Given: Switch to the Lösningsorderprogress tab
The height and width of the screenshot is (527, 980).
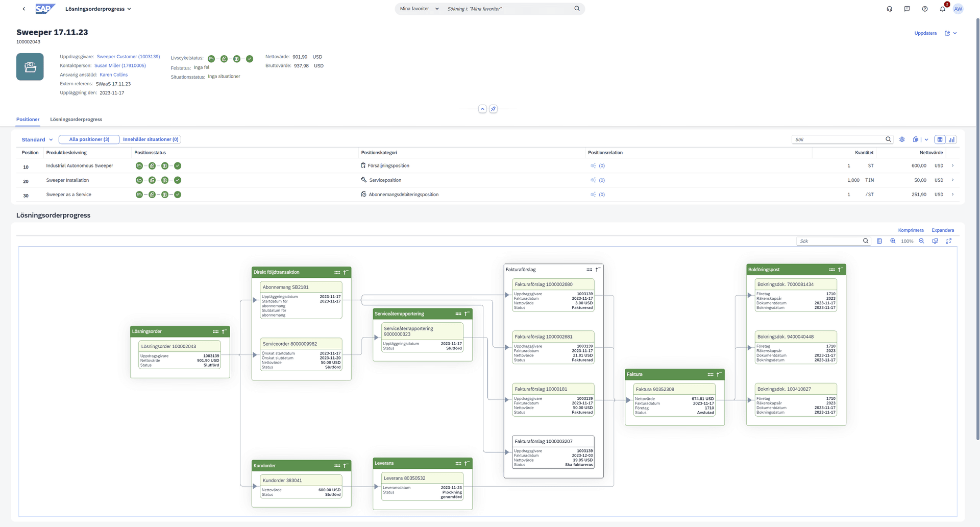Looking at the screenshot, I should [76, 119].
